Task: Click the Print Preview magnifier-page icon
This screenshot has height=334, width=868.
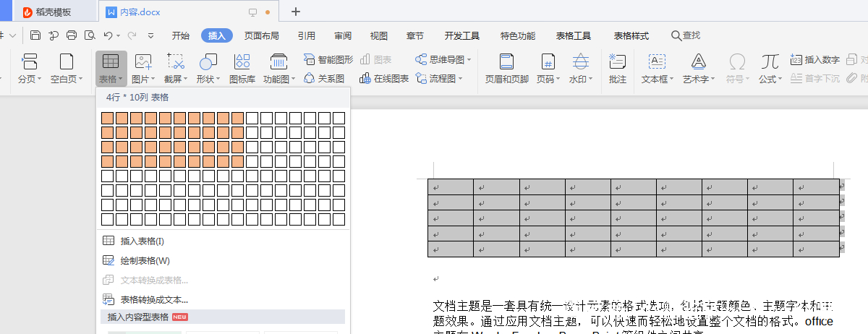Action: coord(90,35)
